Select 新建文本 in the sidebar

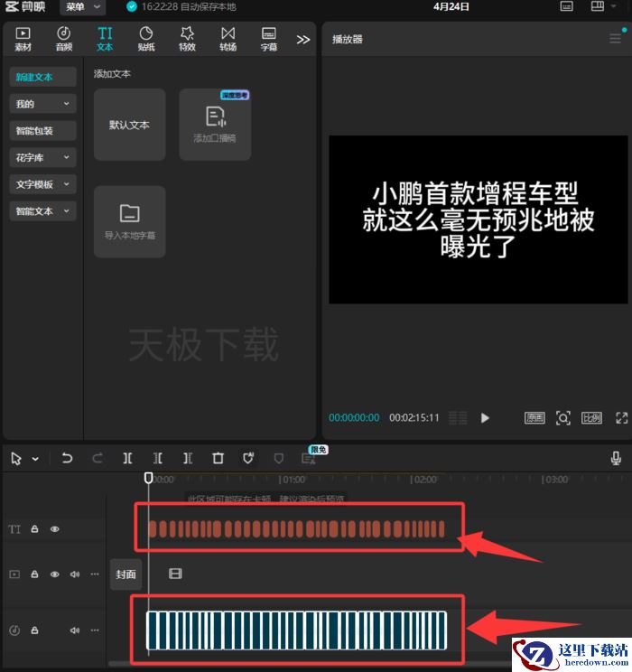[42, 77]
